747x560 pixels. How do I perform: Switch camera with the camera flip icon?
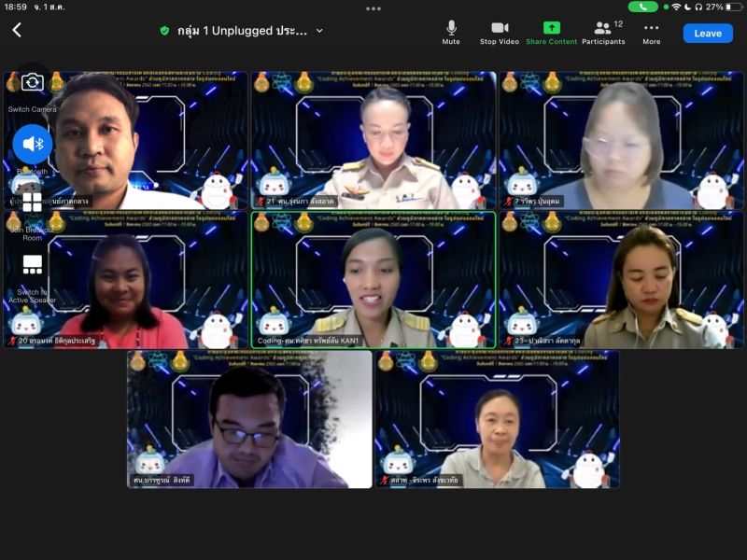tap(32, 82)
